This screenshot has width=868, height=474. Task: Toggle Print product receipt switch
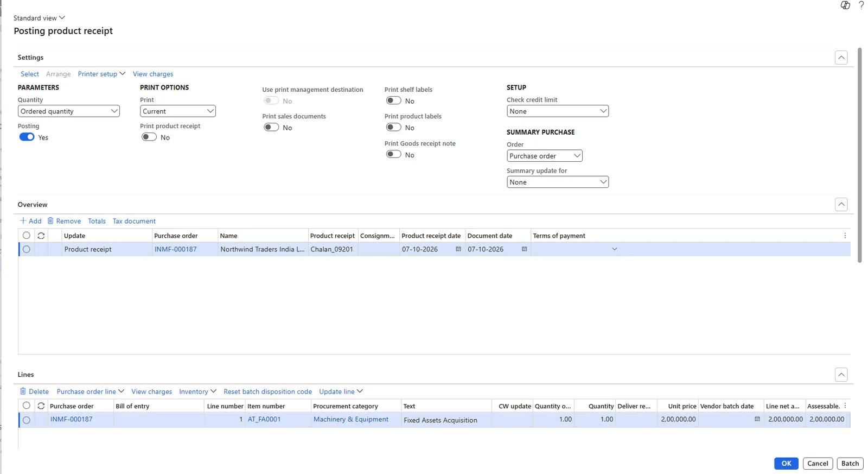pyautogui.click(x=149, y=137)
